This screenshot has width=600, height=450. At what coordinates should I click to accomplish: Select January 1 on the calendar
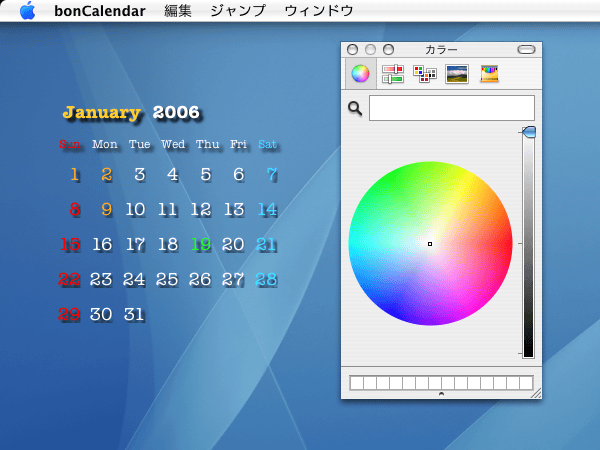click(x=75, y=175)
